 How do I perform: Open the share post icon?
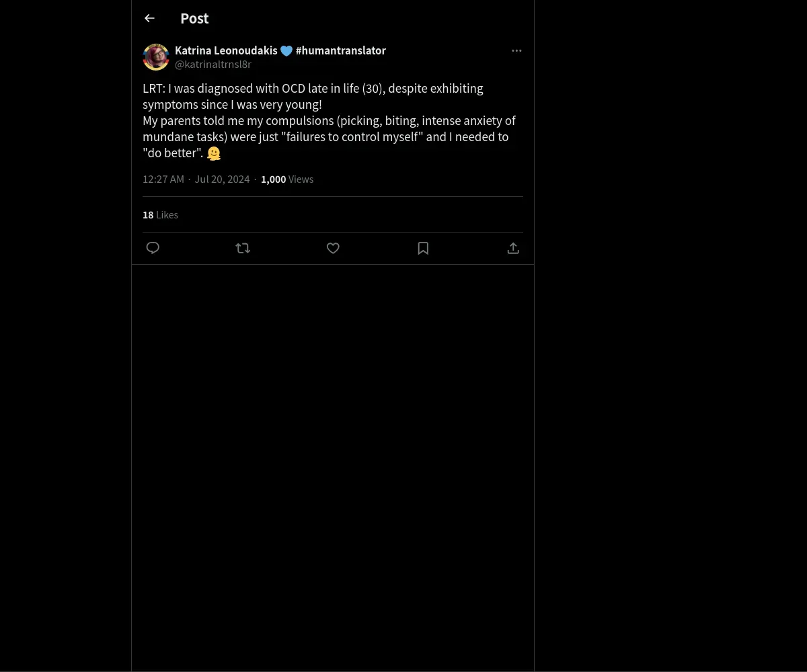(x=513, y=248)
